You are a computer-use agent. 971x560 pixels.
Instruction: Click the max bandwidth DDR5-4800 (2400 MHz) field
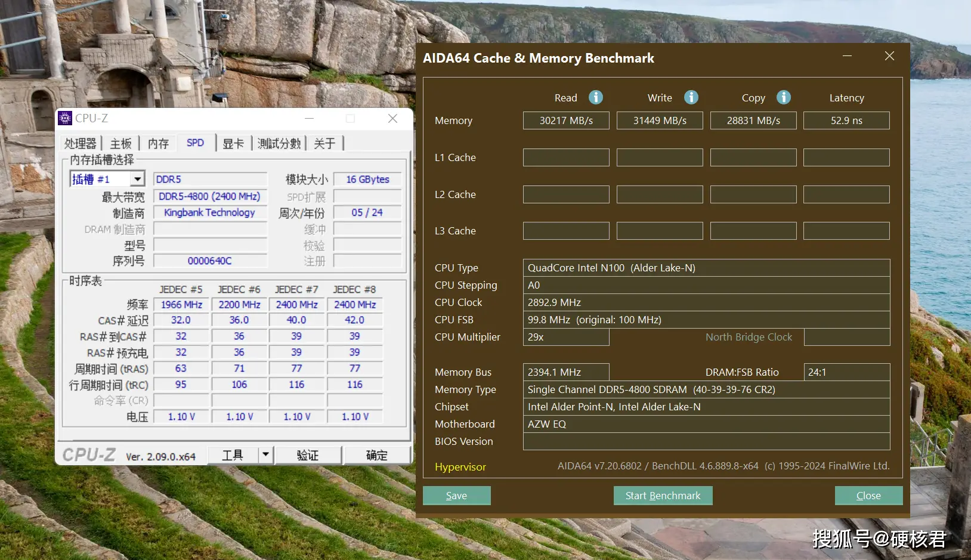[x=210, y=196]
